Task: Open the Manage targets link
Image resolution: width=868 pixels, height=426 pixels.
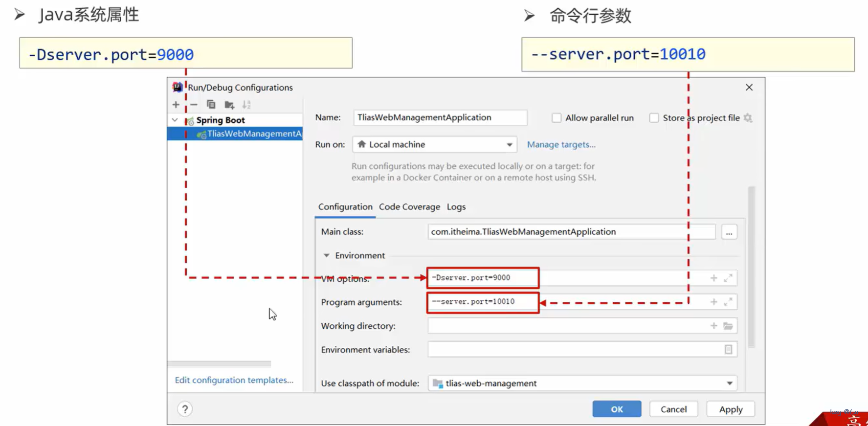Action: [x=561, y=144]
